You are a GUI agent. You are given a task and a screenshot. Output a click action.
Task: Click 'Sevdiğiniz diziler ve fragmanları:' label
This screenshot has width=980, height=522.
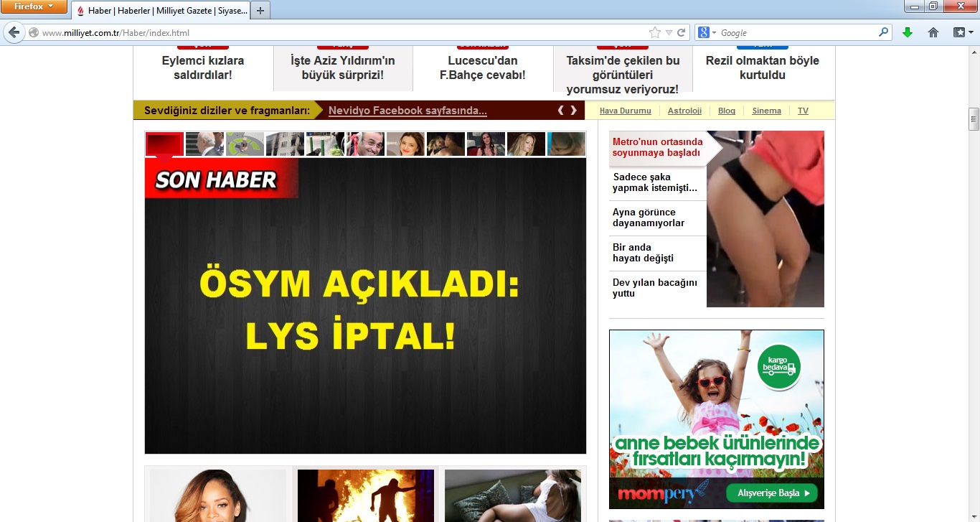tap(227, 111)
